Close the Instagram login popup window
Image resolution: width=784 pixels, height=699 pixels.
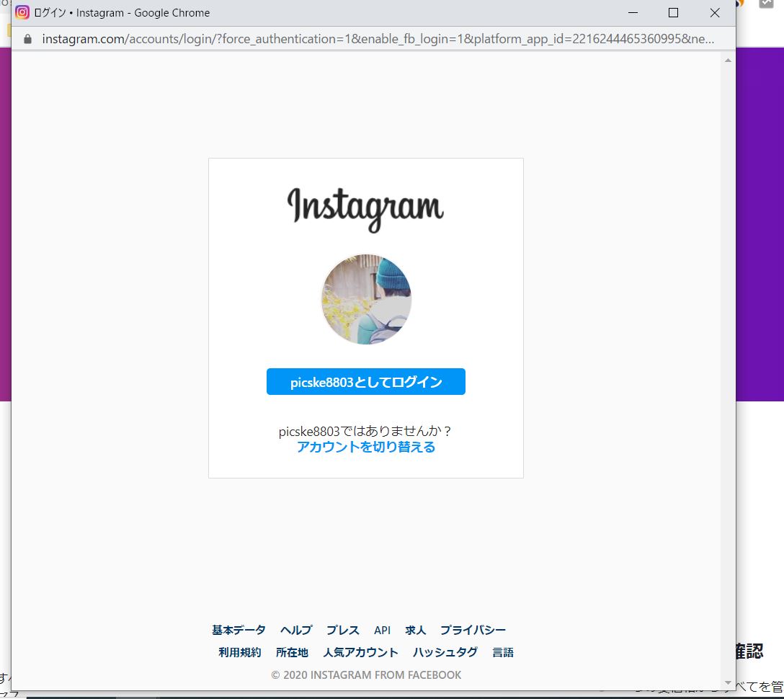(715, 12)
